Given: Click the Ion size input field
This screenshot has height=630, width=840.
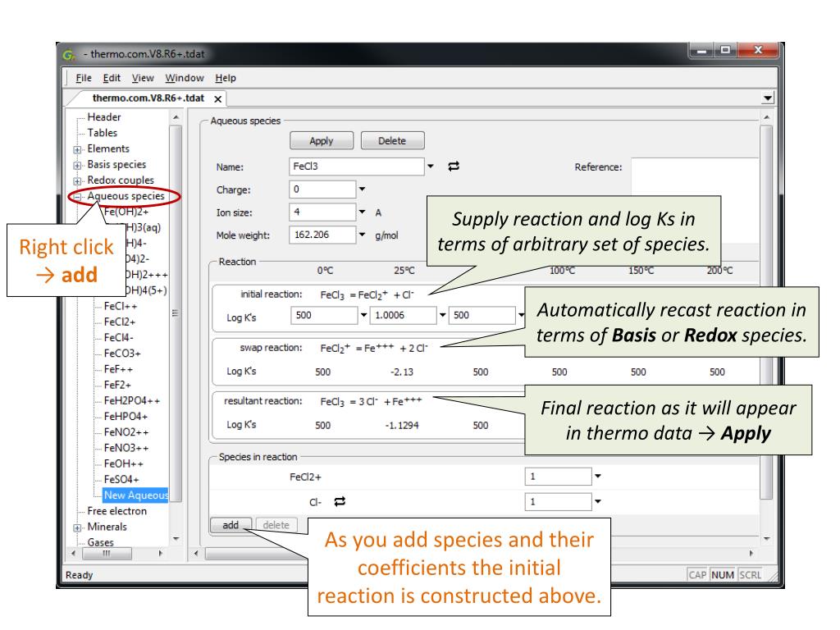Looking at the screenshot, I should point(322,212).
